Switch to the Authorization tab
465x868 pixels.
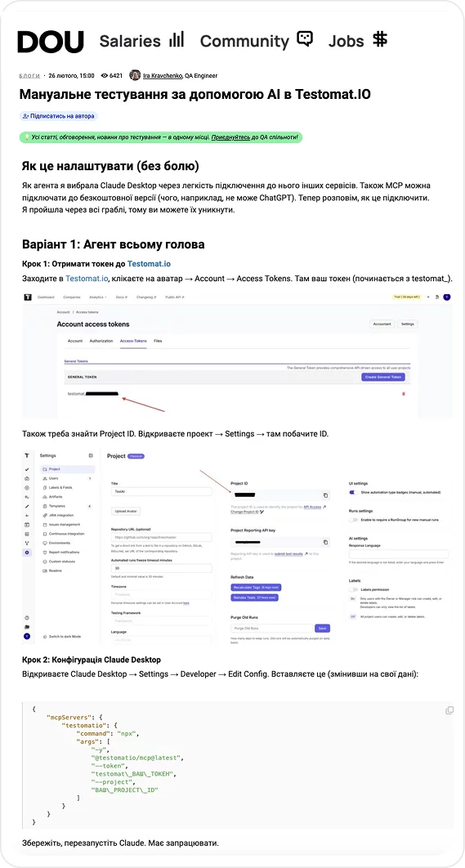click(x=101, y=341)
